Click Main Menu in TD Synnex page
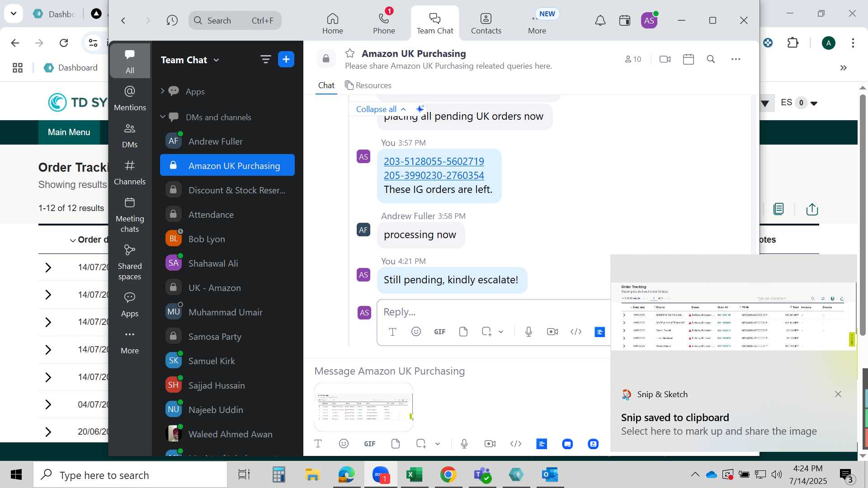 tap(69, 132)
